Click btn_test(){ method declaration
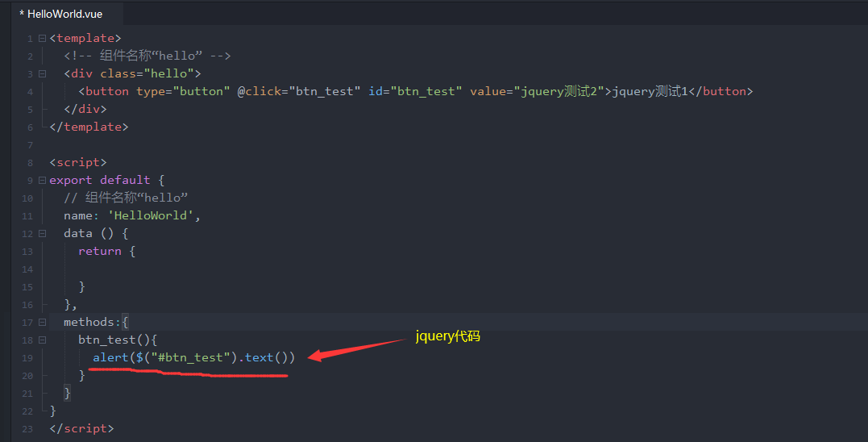Screen dimensions: 868x442 (118, 340)
